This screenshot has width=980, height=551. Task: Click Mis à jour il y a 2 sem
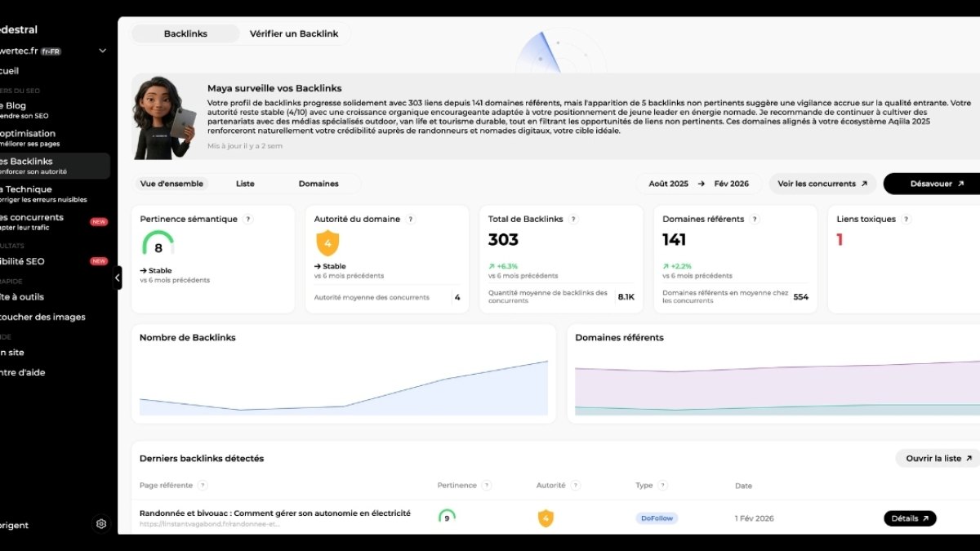coord(245,146)
